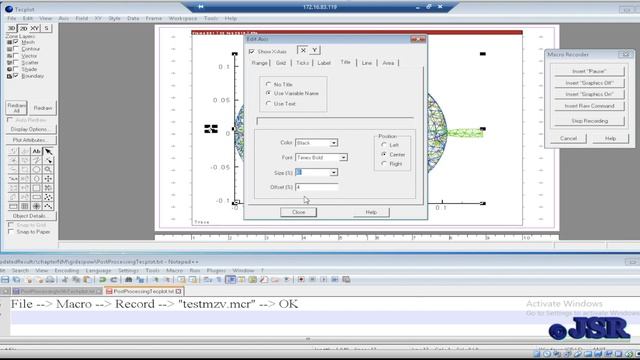Select the Use Variable Name radio button
Viewport: 640px width, 360px height.
click(268, 93)
